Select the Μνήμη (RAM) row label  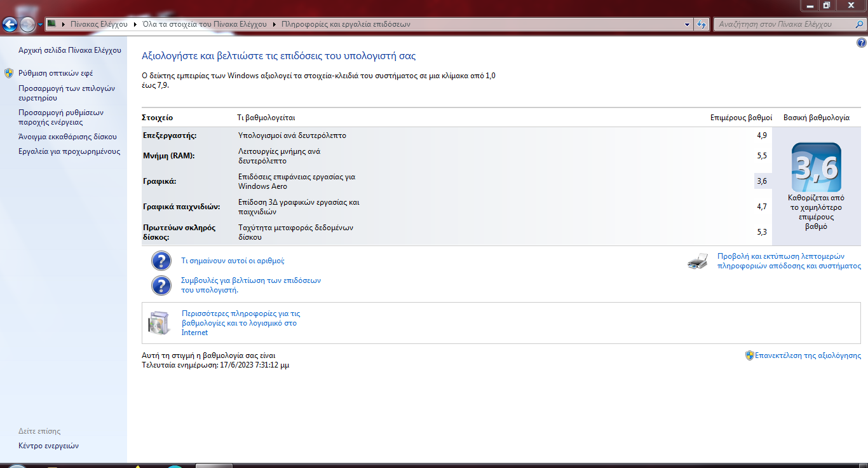tap(169, 156)
